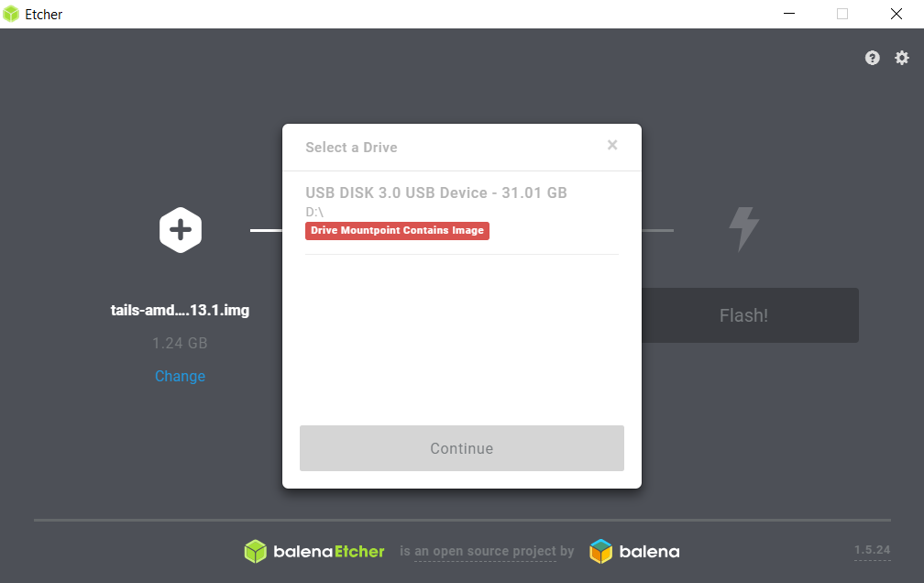The height and width of the screenshot is (583, 924).
Task: Close the Select a Drive dialog
Action: (x=612, y=145)
